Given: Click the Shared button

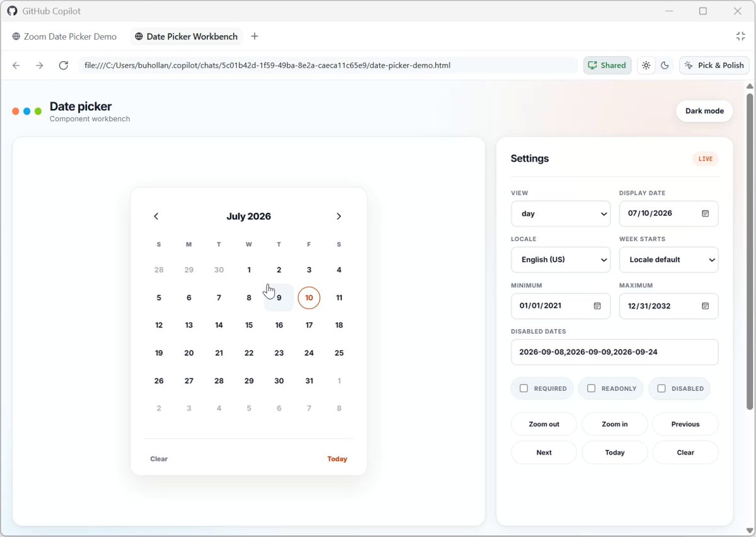Looking at the screenshot, I should click(x=607, y=65).
